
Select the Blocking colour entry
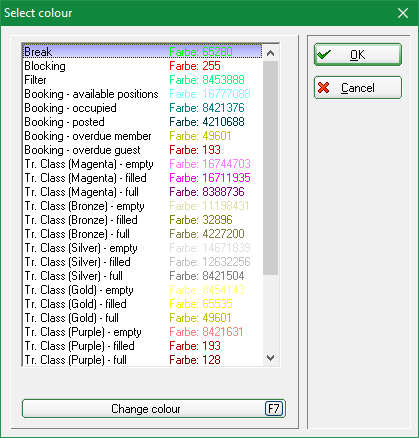pyautogui.click(x=143, y=66)
